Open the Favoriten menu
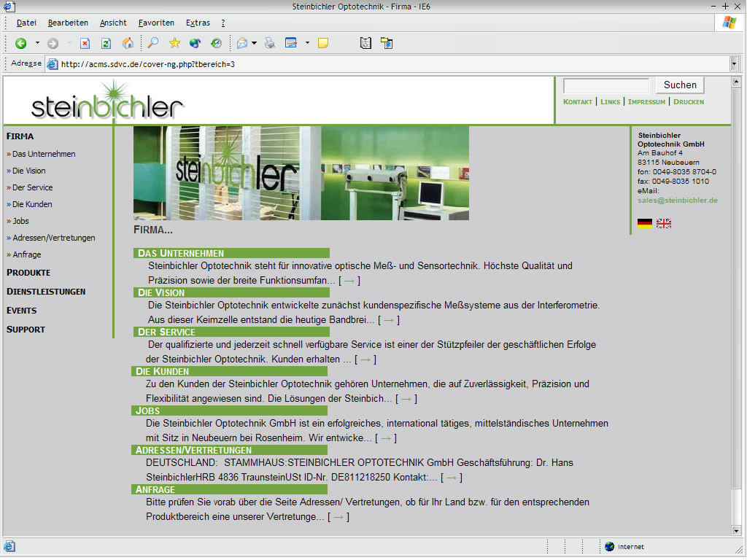The height and width of the screenshot is (560, 747). (156, 23)
